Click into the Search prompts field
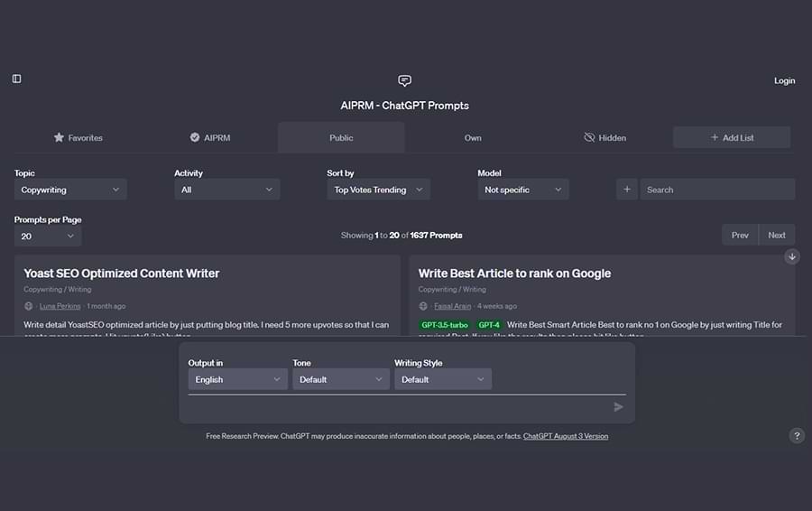This screenshot has height=511, width=812. point(717,190)
